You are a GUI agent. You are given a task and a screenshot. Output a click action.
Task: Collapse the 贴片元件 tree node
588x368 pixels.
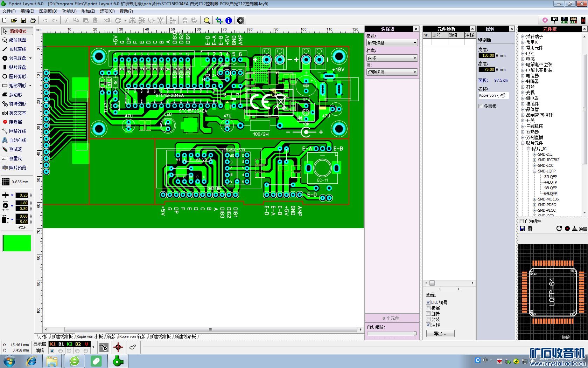tap(523, 143)
